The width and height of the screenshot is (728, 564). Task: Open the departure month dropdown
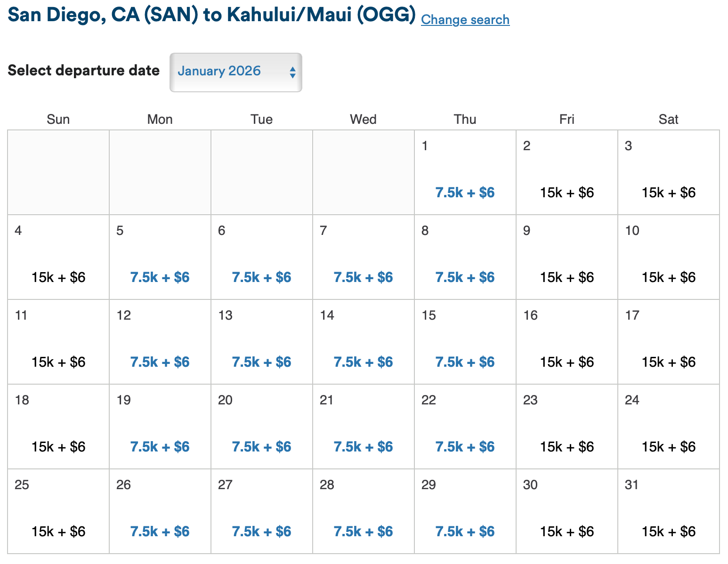point(235,72)
